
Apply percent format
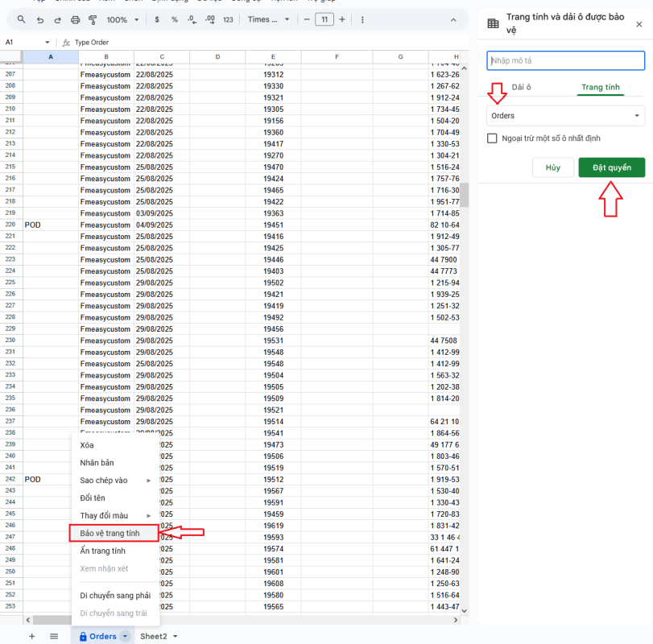[174, 19]
